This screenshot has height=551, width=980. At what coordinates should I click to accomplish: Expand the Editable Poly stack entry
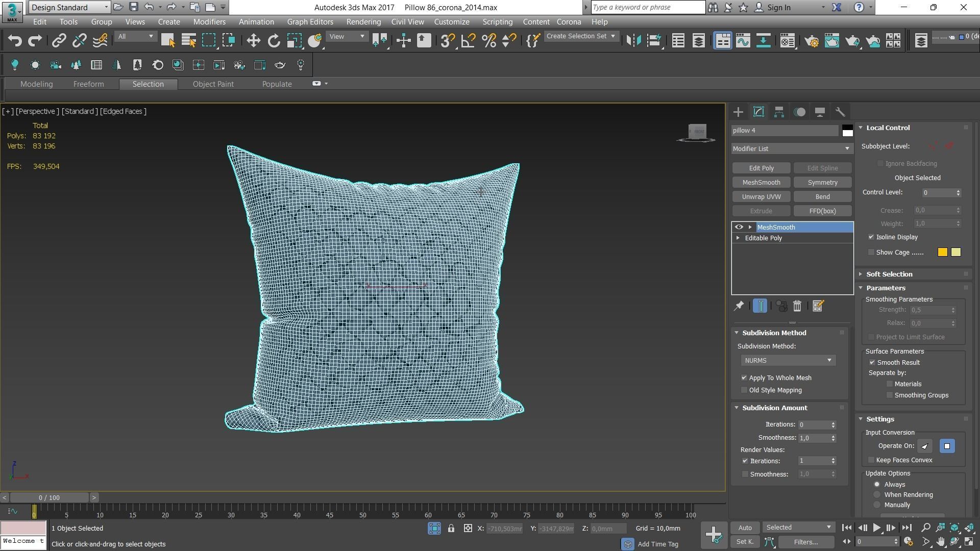pyautogui.click(x=738, y=238)
